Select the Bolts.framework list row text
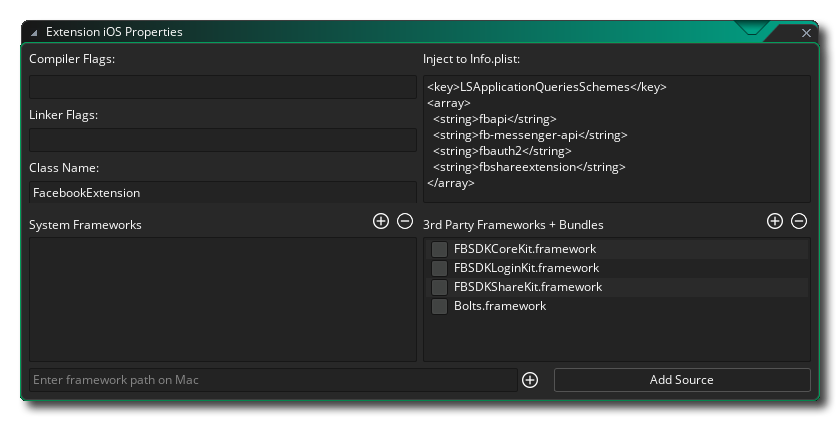The width and height of the screenshot is (840, 421). pyautogui.click(x=500, y=306)
